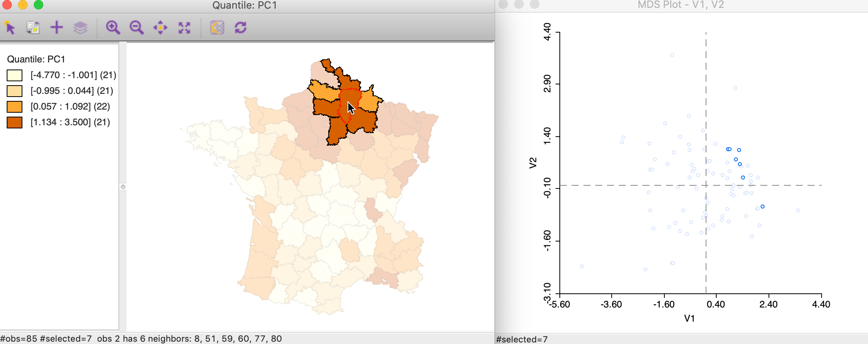
Task: Open the Map Layer Settings stack icon
Action: pos(81,27)
